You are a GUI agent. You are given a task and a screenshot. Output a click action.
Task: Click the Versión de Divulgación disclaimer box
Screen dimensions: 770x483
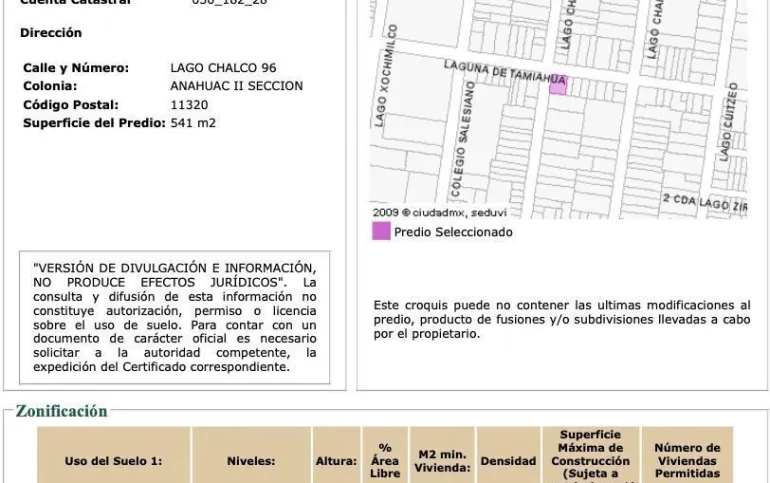click(175, 317)
